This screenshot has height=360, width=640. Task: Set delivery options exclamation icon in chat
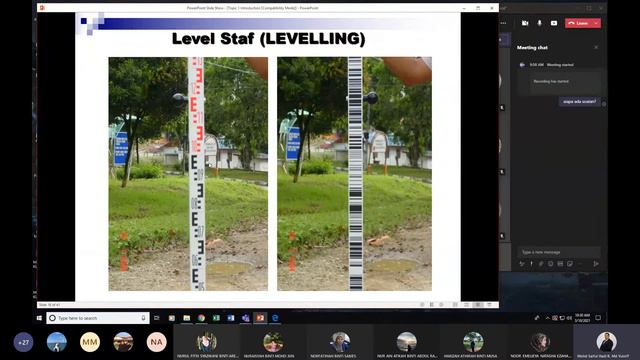[x=531, y=264]
